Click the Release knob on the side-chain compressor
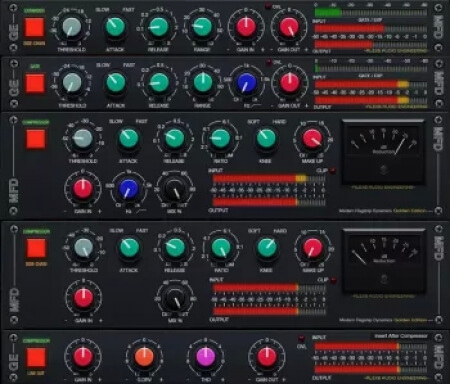450x384 pixels. pos(175,247)
